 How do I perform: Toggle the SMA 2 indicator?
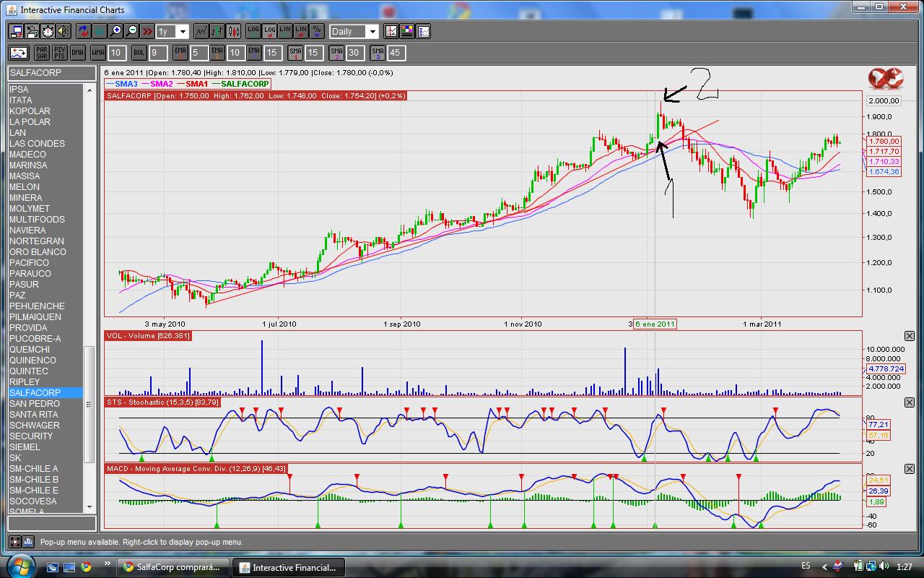(x=336, y=53)
